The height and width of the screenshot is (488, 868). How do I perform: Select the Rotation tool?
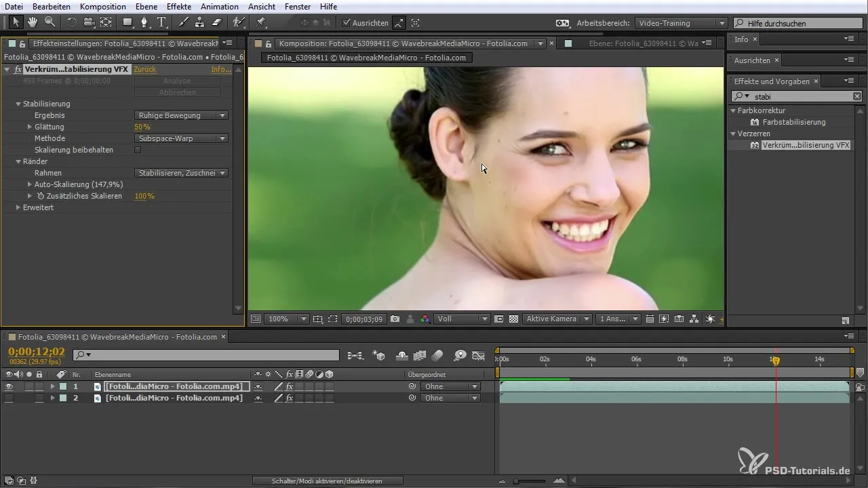71,22
